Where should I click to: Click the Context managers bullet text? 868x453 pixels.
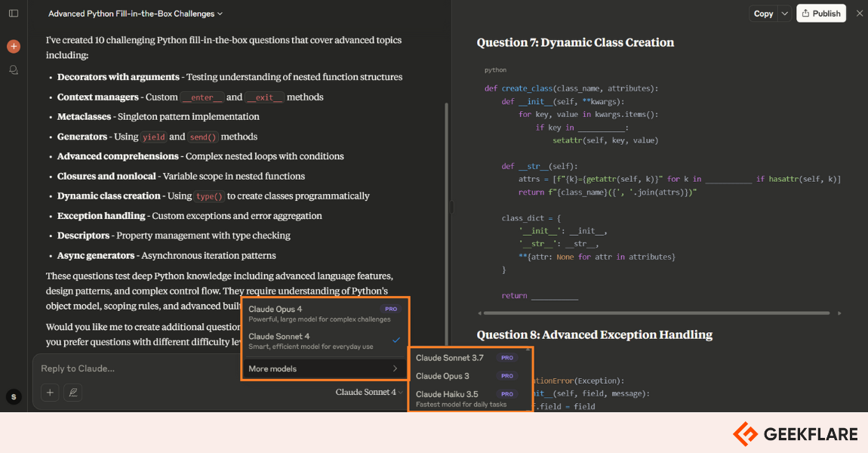tap(190, 97)
